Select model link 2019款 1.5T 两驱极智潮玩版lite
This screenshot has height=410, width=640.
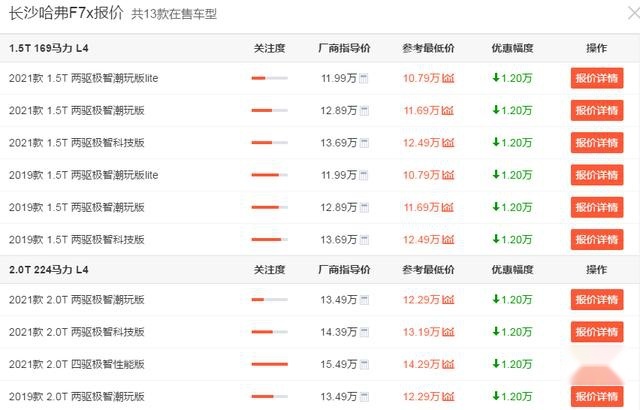[84, 175]
